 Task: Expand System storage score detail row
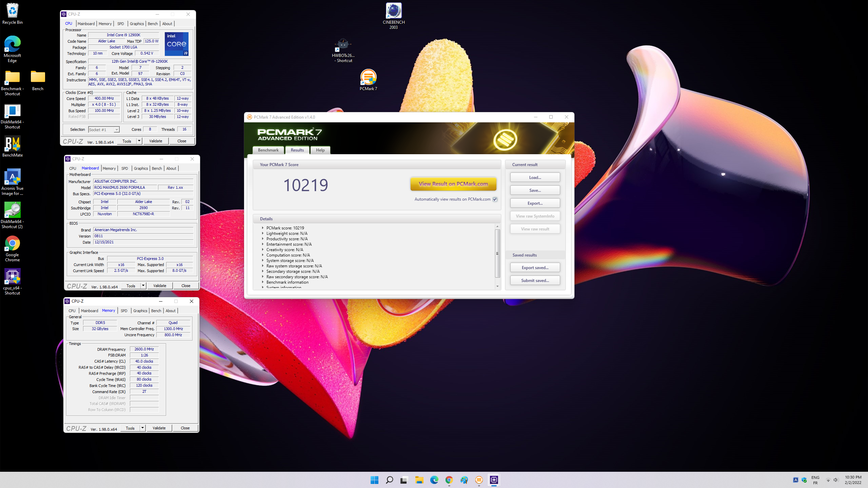coord(263,260)
